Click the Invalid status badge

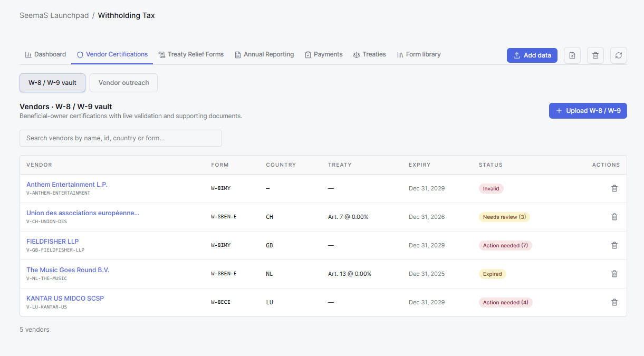point(491,188)
